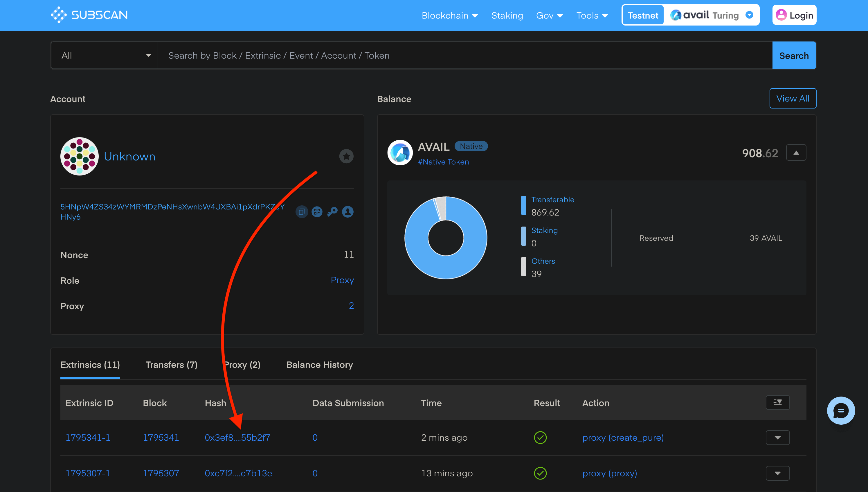This screenshot has height=492, width=868.
Task: Open the chat support bubble
Action: coord(841,410)
